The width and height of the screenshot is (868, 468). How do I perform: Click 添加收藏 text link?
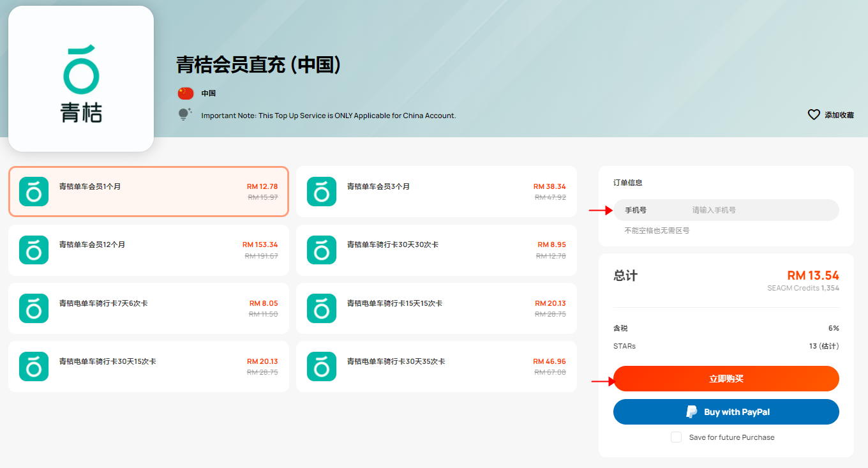pyautogui.click(x=839, y=115)
